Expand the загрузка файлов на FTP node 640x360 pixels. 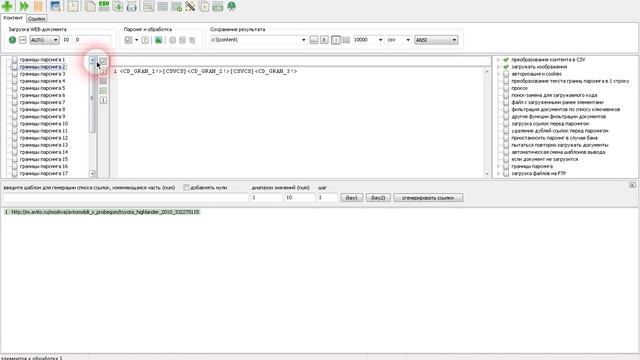point(498,173)
